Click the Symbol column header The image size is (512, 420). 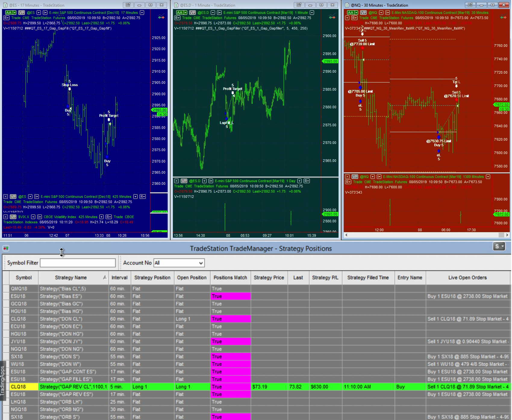[23, 278]
